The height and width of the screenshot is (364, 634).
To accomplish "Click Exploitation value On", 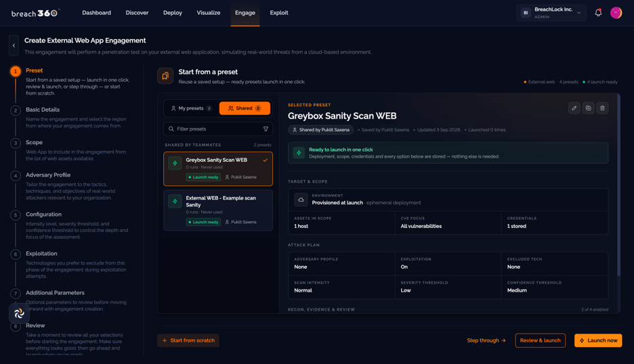I will (x=404, y=267).
